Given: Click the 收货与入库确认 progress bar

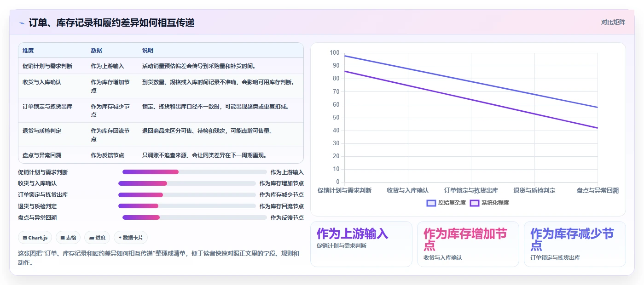Looking at the screenshot, I should click(187, 183).
